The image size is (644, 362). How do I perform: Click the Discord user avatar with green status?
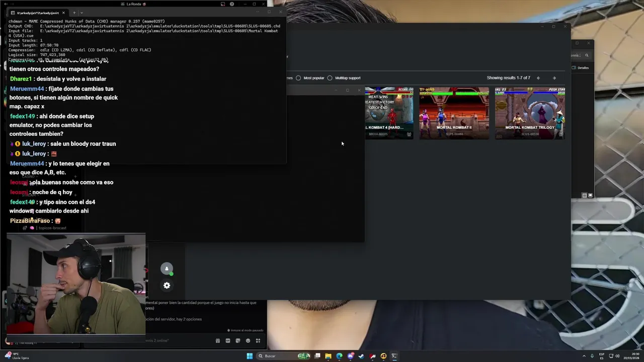[x=167, y=269]
